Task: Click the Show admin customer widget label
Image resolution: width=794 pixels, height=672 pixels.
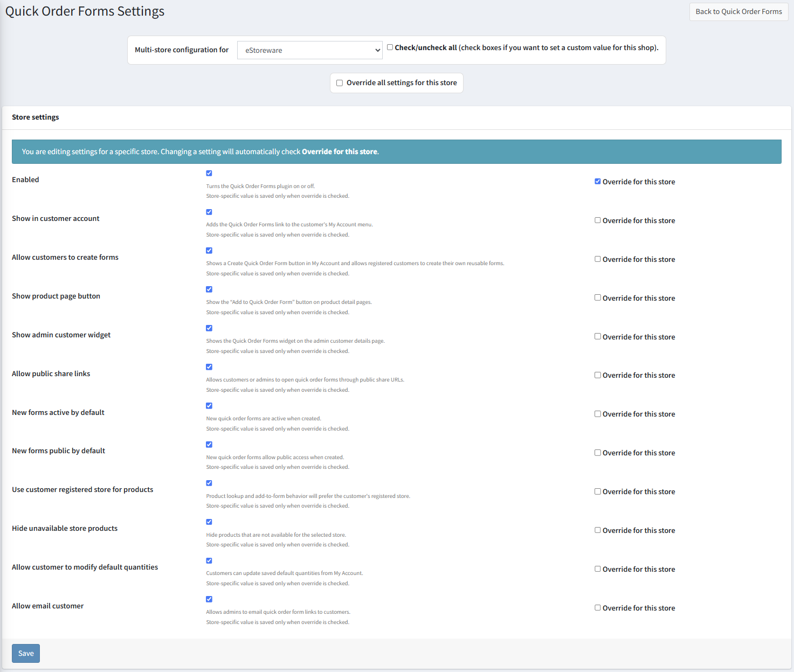Action: tap(61, 335)
